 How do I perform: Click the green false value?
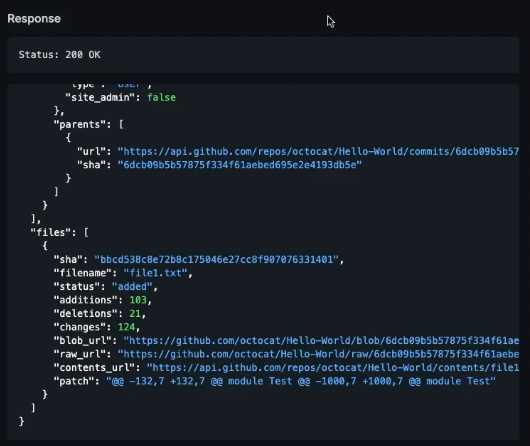pos(162,98)
